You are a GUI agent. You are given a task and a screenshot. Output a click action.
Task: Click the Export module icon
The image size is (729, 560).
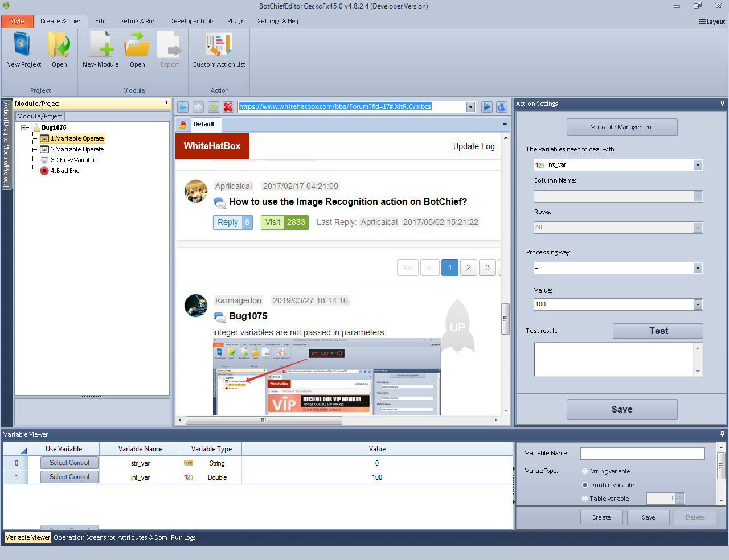[170, 46]
